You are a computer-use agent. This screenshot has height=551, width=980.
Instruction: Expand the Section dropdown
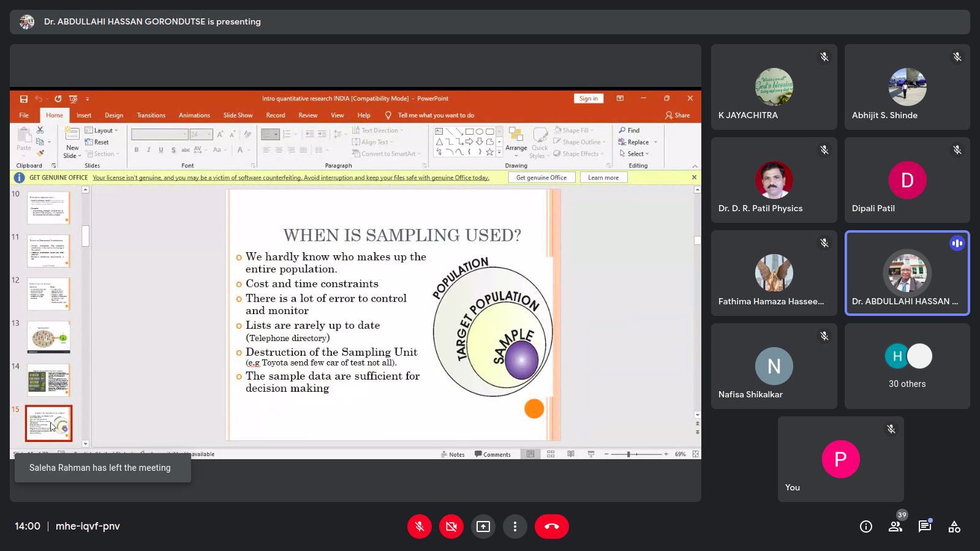(x=102, y=154)
